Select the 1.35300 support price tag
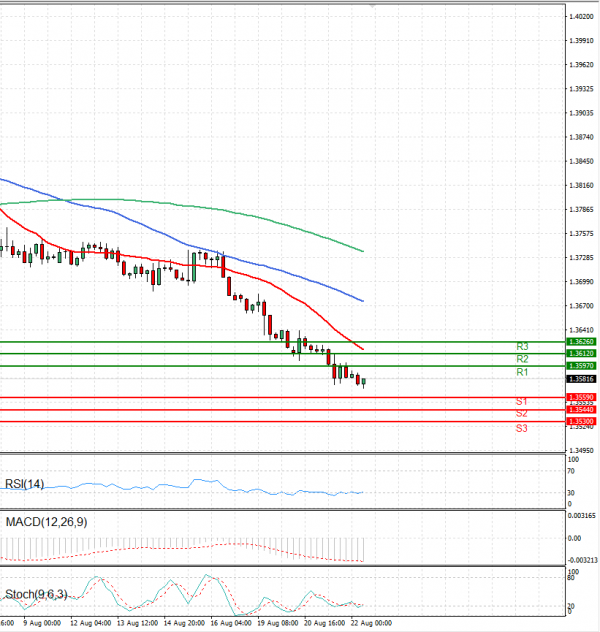Viewport: 600px width, 632px height. pos(581,422)
